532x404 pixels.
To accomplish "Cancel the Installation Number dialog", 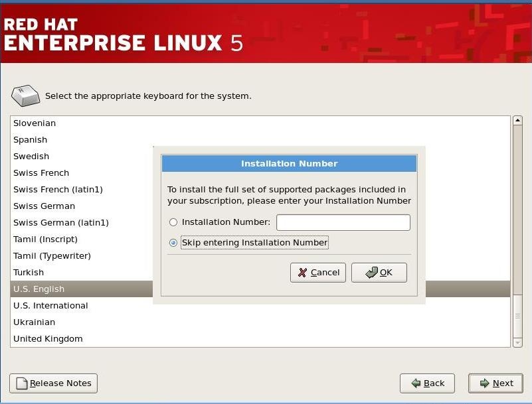I will (x=317, y=272).
